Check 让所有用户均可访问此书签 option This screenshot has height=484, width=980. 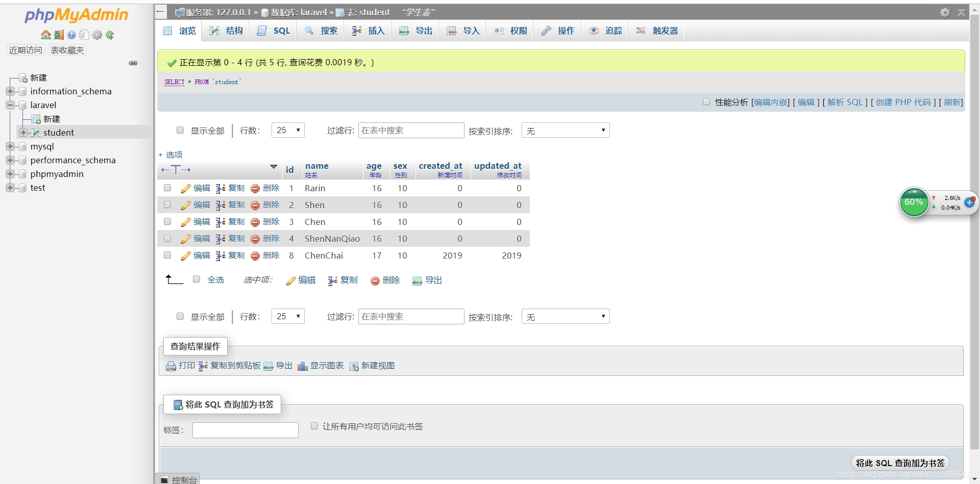point(314,426)
